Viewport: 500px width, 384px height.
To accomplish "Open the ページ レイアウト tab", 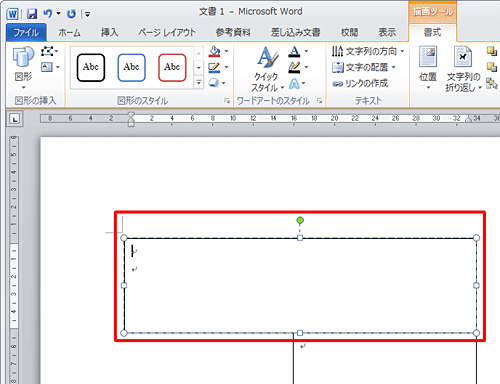I will (x=167, y=32).
